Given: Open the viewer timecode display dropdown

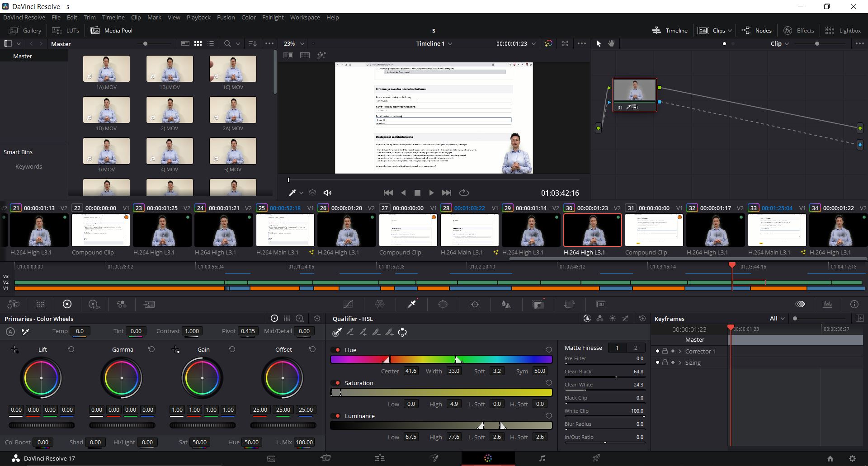Looking at the screenshot, I should click(x=533, y=43).
